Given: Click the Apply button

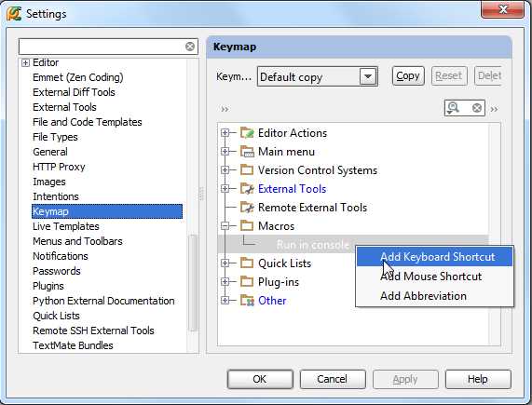Looking at the screenshot, I should point(405,379).
